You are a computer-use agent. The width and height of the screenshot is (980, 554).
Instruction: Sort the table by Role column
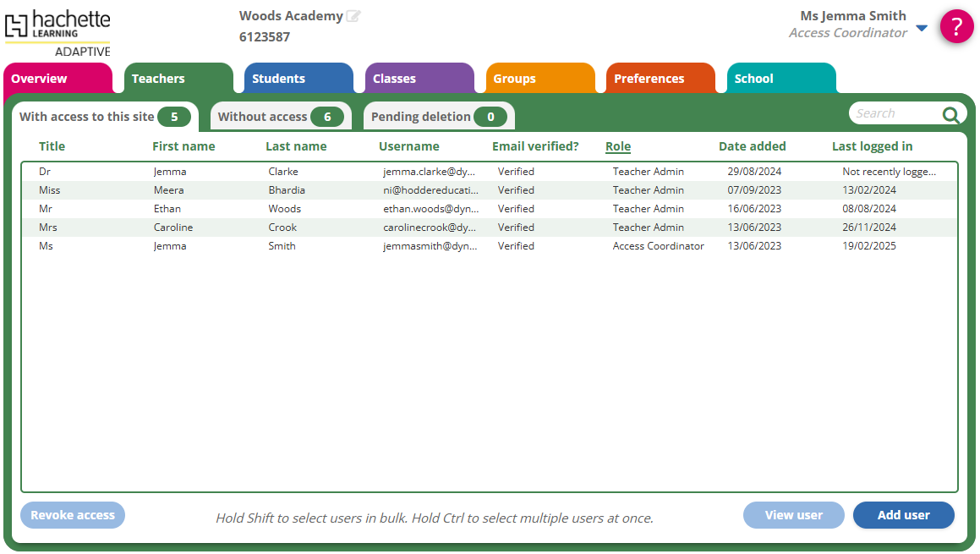[618, 146]
